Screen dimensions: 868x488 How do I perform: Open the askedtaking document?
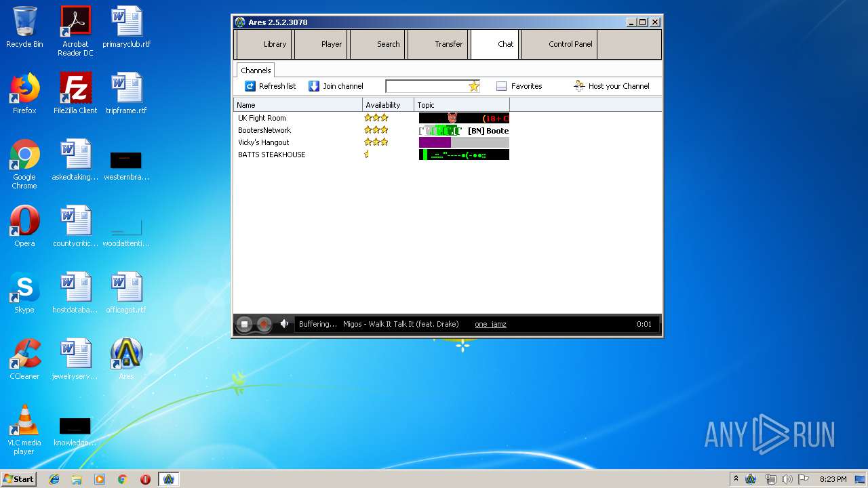[x=75, y=161]
